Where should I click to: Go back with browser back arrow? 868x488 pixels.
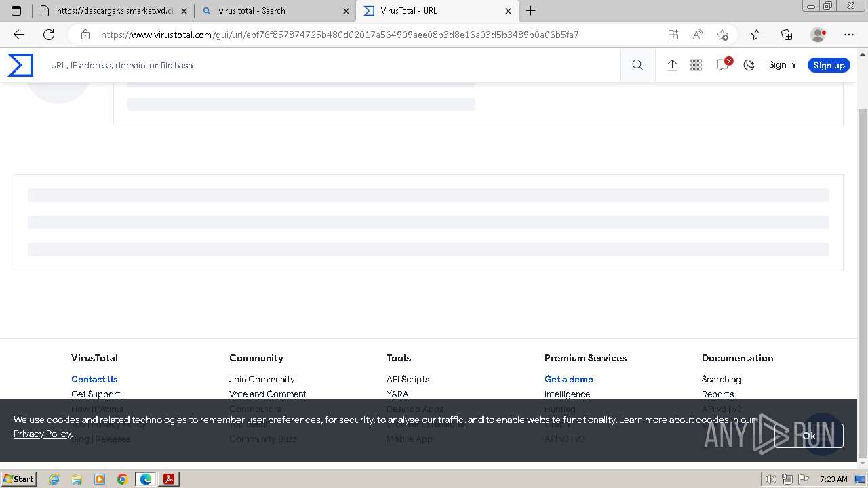point(19,35)
